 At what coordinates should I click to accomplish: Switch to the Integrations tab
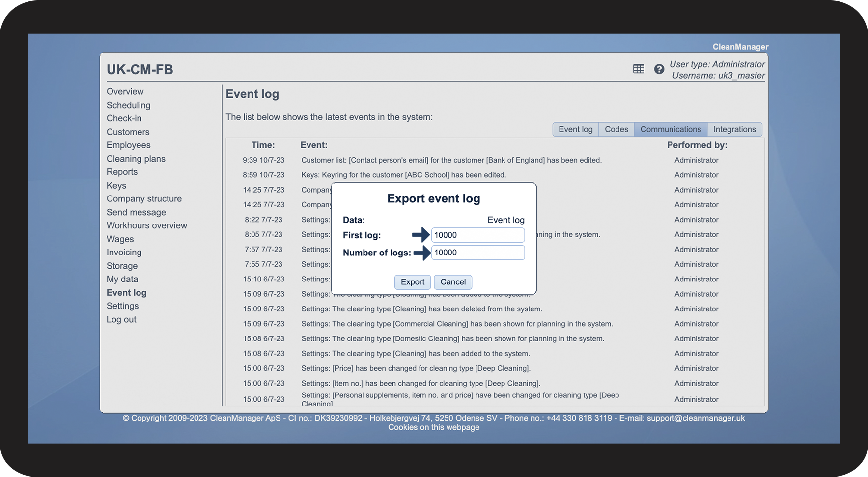click(734, 129)
